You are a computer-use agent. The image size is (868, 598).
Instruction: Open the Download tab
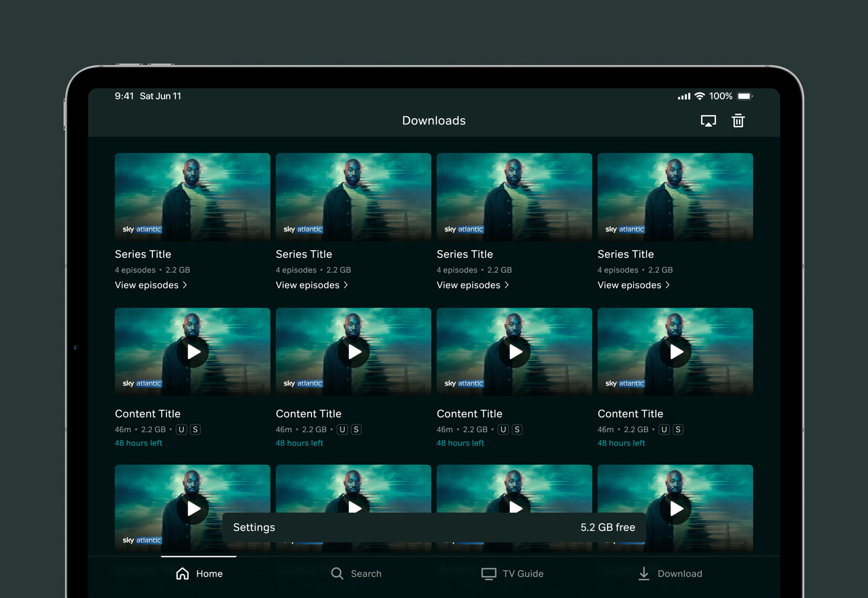670,573
